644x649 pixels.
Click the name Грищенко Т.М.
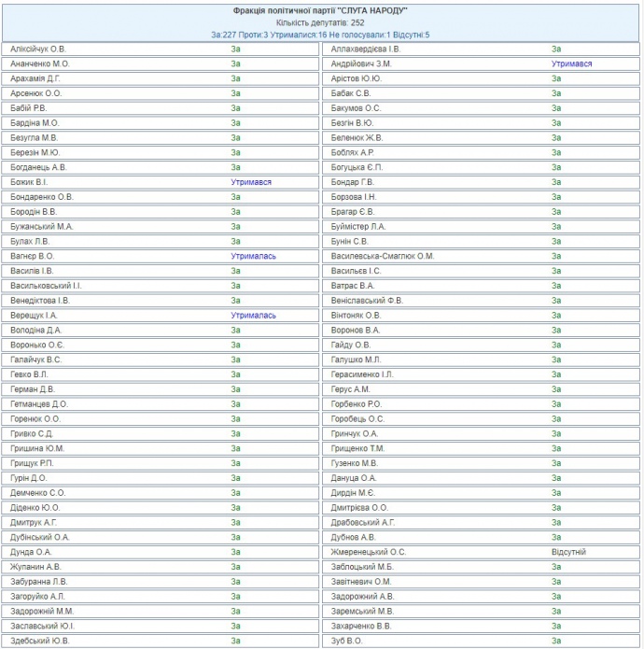(x=357, y=448)
